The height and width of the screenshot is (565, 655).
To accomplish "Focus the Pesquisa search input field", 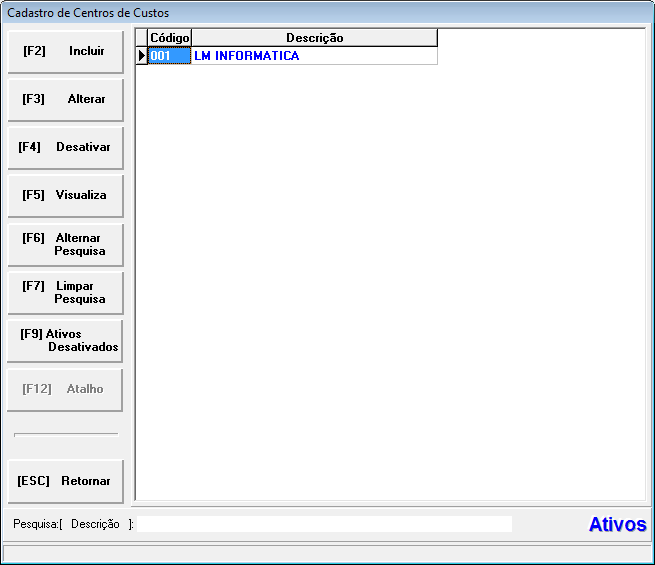I will [324, 524].
